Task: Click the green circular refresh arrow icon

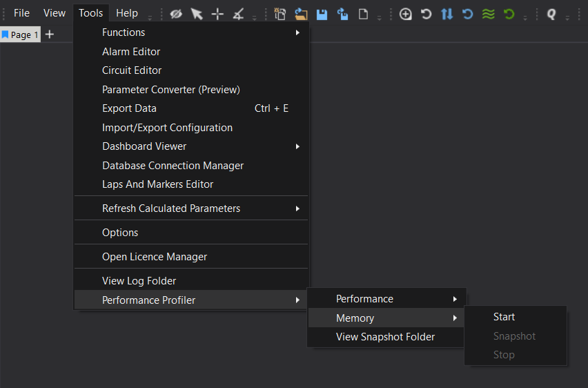Action: pyautogui.click(x=509, y=14)
